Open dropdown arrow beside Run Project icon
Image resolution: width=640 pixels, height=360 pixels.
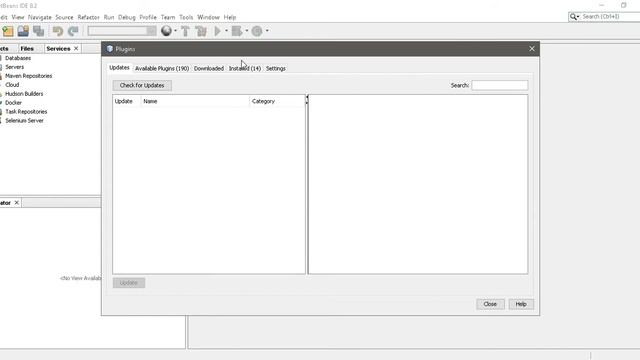[226, 31]
